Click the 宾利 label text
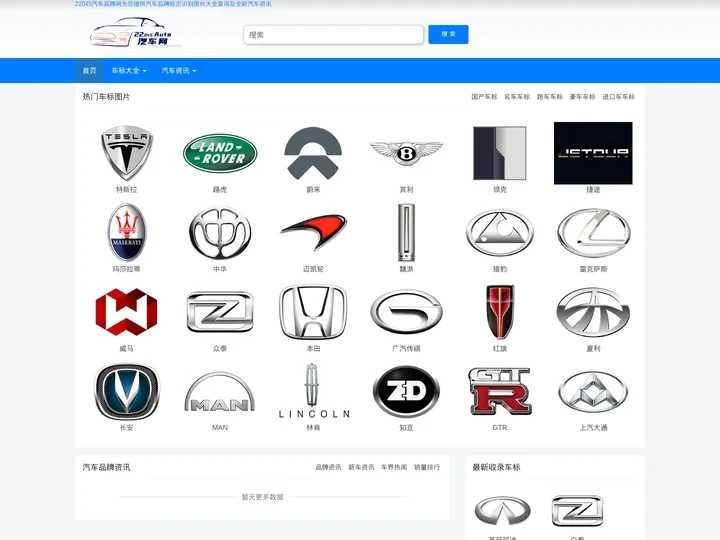 click(406, 189)
